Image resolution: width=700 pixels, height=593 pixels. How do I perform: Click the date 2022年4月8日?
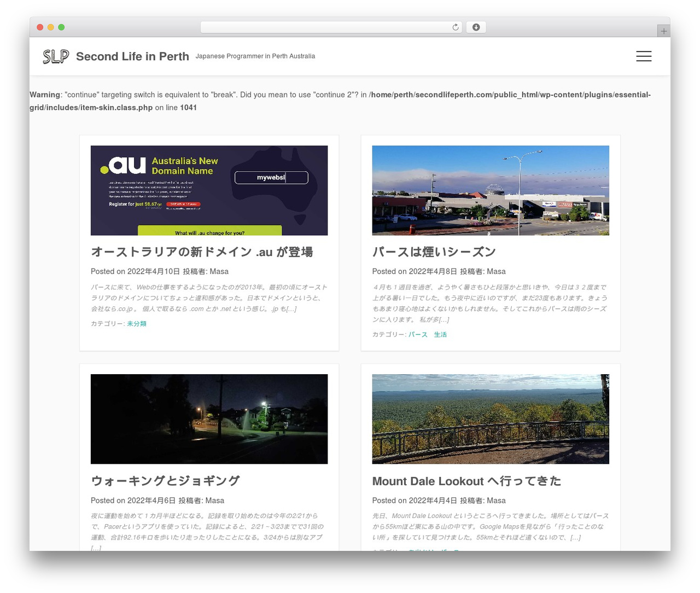click(x=433, y=271)
